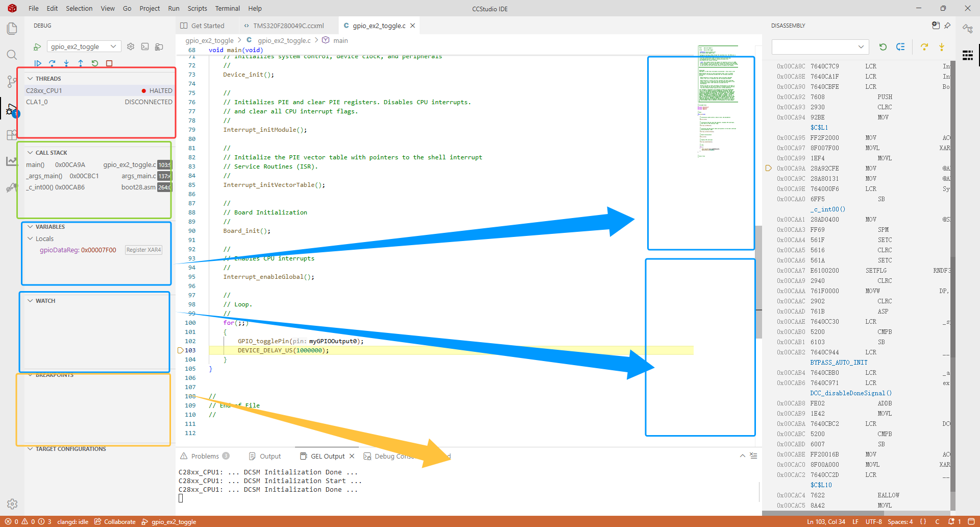Open the device-and-books icon in the debug toolbar
980x527 pixels.
[159, 46]
